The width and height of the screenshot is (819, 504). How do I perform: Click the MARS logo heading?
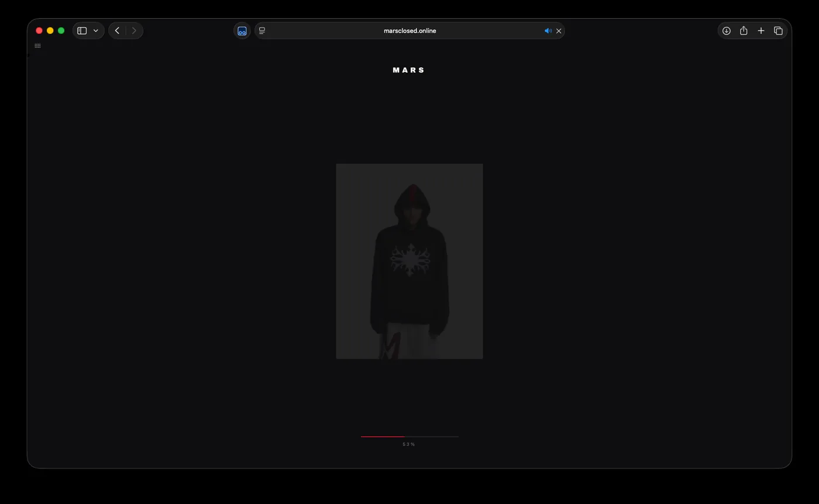[x=409, y=70]
